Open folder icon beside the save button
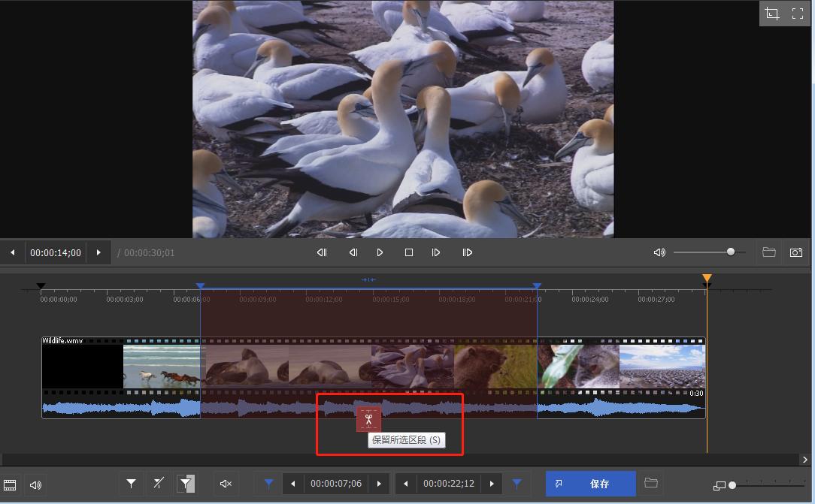 (651, 483)
